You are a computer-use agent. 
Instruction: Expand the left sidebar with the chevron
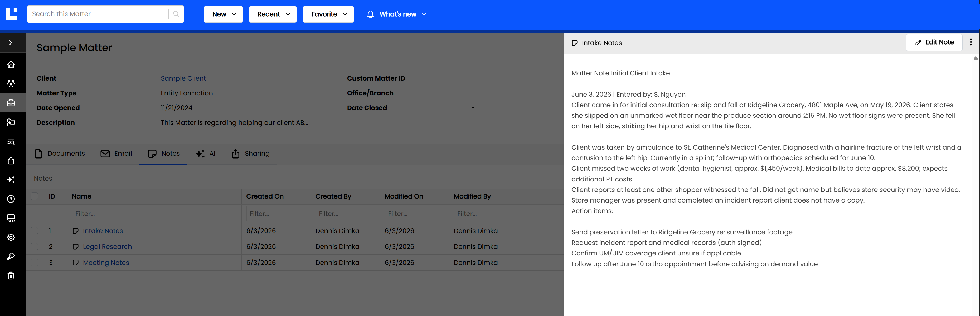tap(11, 43)
